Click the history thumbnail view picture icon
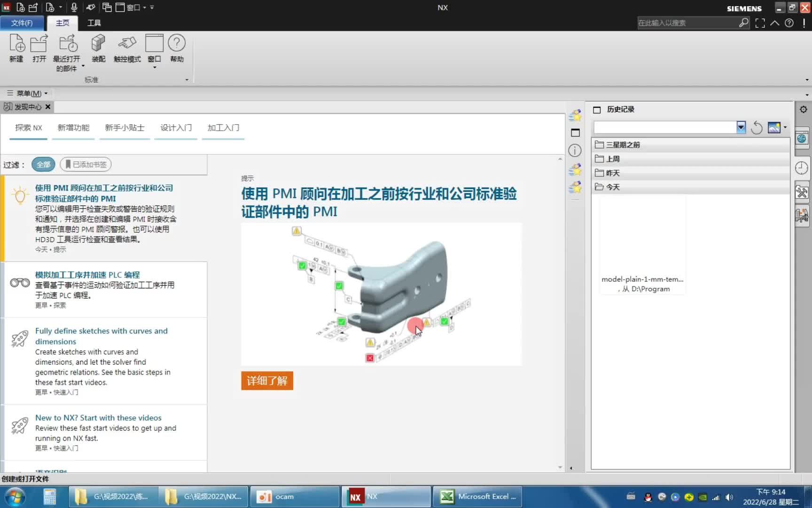 click(x=774, y=127)
